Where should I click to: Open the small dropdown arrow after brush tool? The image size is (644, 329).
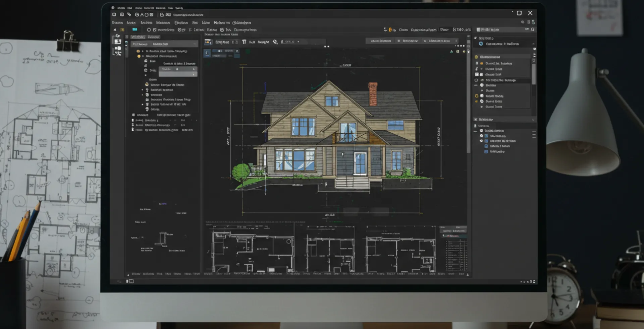(298, 42)
